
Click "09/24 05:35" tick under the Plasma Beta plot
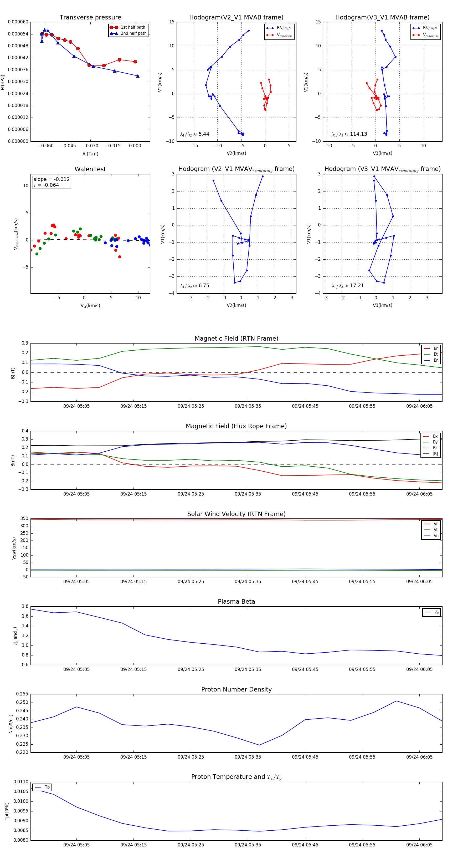(x=248, y=669)
